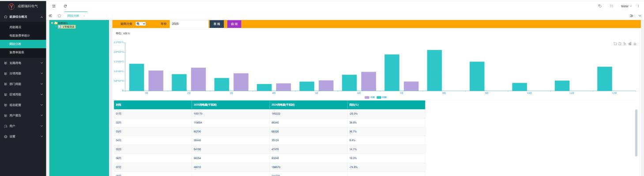644x176 pixels.
Task: Open the 能耗分类 dropdown
Action: (x=141, y=24)
